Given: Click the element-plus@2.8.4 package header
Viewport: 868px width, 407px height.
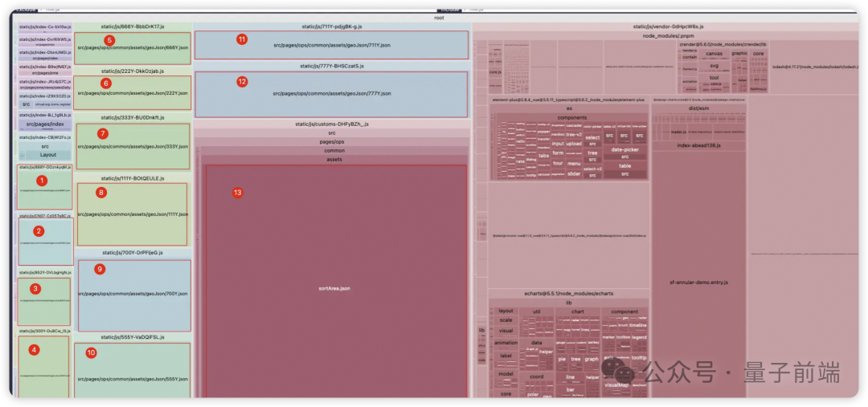Looking at the screenshot, I should [x=568, y=100].
